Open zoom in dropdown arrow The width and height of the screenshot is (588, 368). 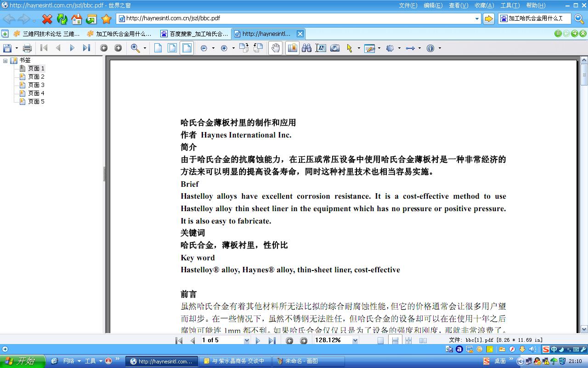coord(233,48)
